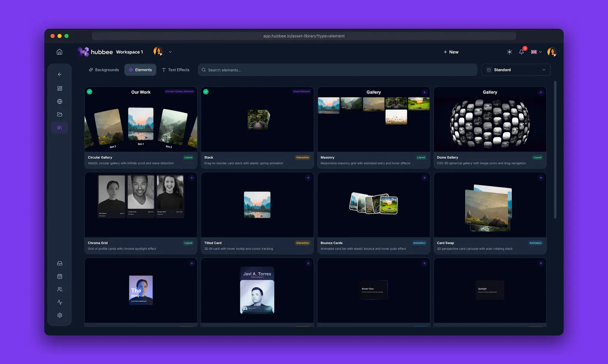Image resolution: width=608 pixels, height=364 pixels.
Task: Add the Javi A. Torres card element
Action: pos(308,263)
